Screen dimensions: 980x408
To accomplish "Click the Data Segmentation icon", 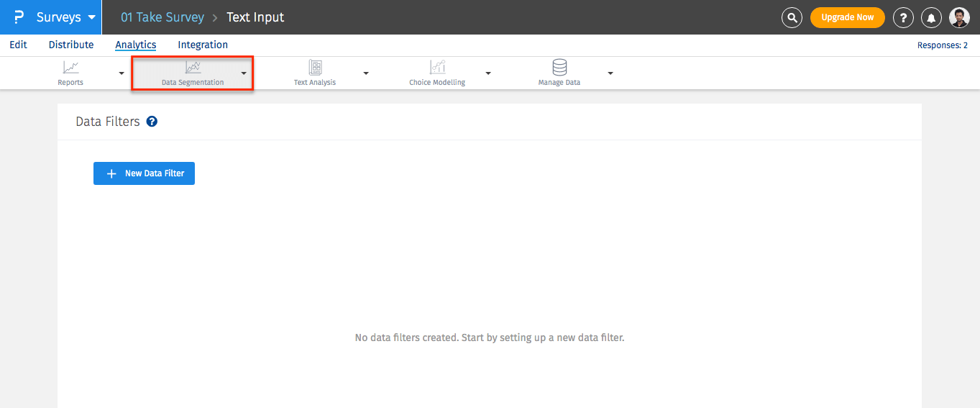I will point(193,68).
